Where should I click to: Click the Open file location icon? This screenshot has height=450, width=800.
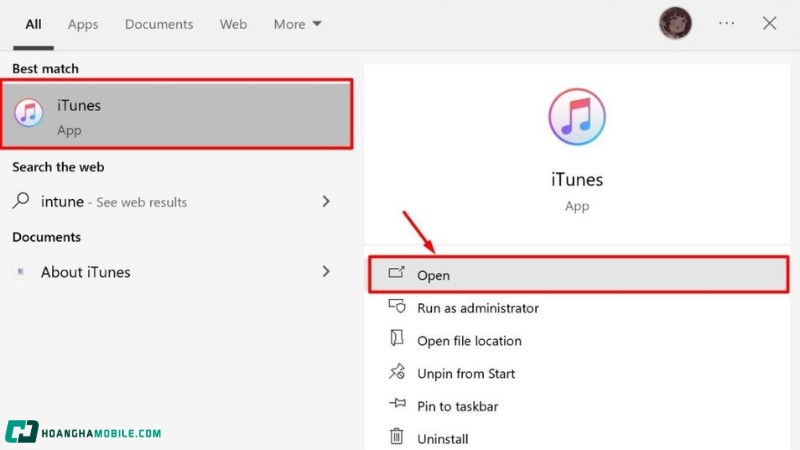click(396, 338)
